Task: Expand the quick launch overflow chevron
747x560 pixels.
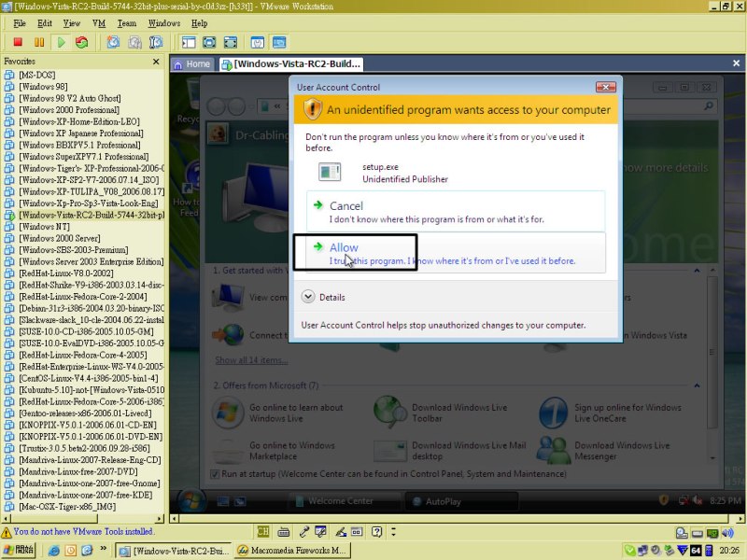Action: 104,549
